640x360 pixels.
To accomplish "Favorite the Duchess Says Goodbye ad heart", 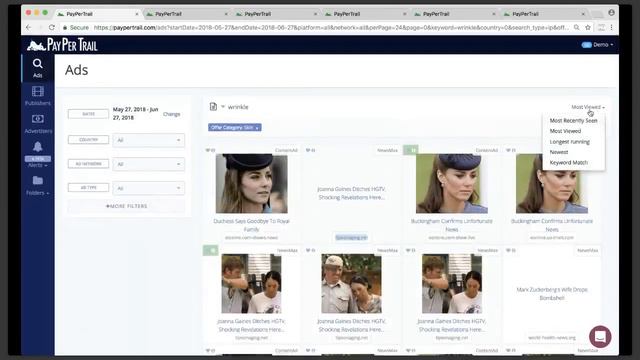I will [x=207, y=150].
